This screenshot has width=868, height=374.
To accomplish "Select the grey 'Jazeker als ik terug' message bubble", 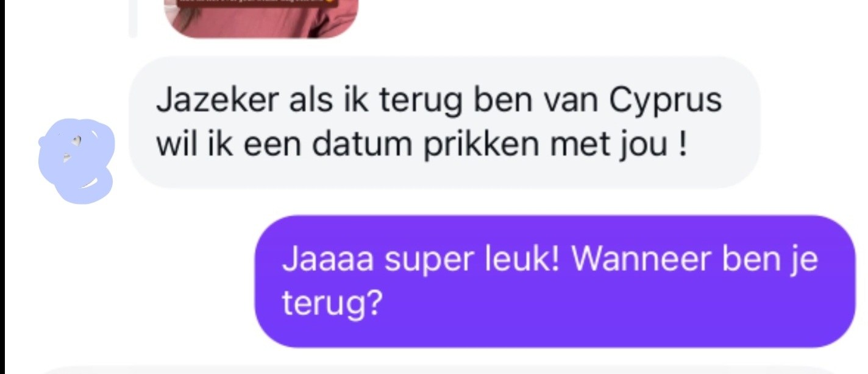I will (x=445, y=122).
